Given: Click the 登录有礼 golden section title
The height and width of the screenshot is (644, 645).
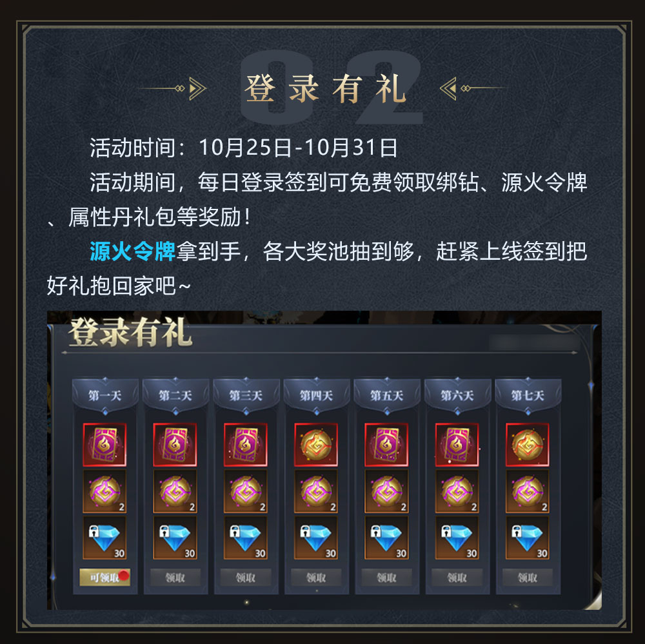Looking at the screenshot, I should click(x=325, y=88).
